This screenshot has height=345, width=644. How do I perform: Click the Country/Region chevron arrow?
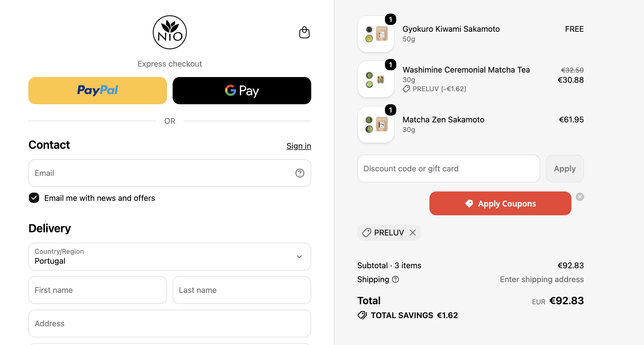299,257
